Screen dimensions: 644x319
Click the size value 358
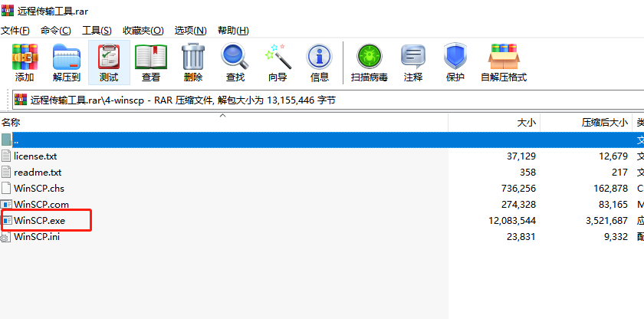click(x=527, y=172)
